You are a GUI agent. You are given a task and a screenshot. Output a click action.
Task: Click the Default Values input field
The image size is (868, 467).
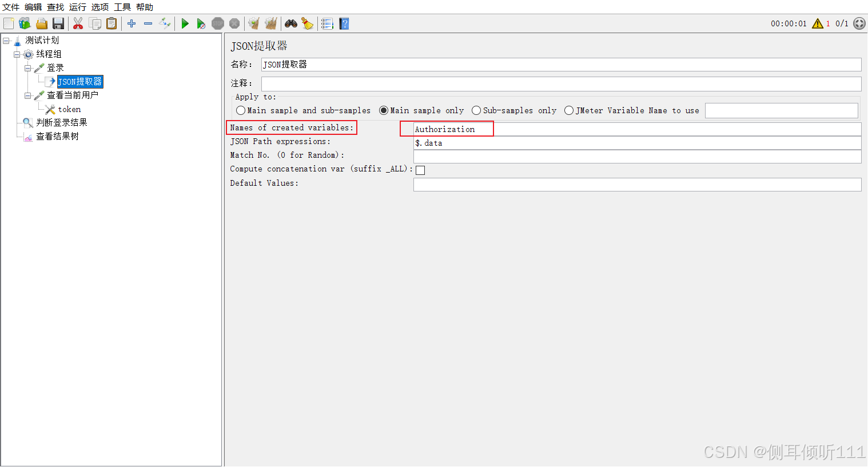pos(637,185)
